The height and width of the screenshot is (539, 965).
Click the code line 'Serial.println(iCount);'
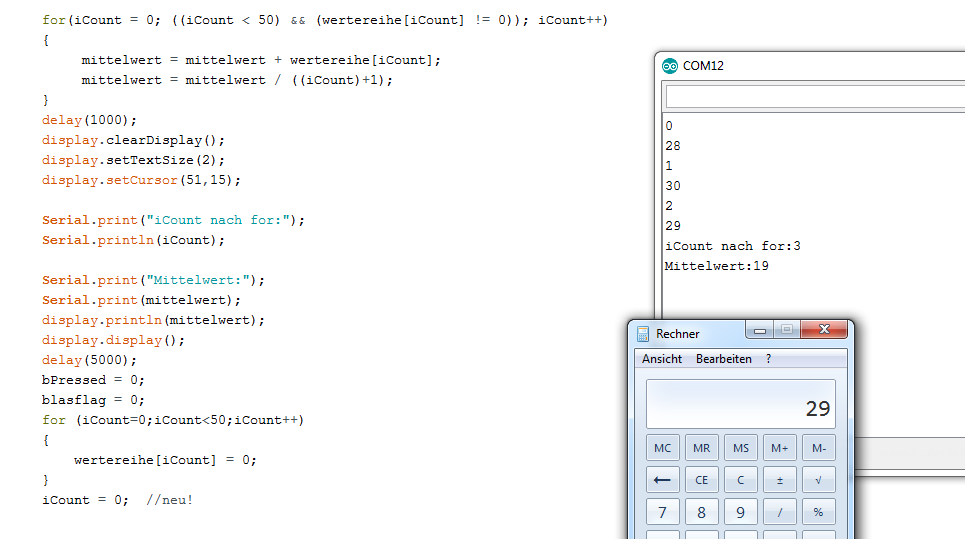click(x=133, y=240)
